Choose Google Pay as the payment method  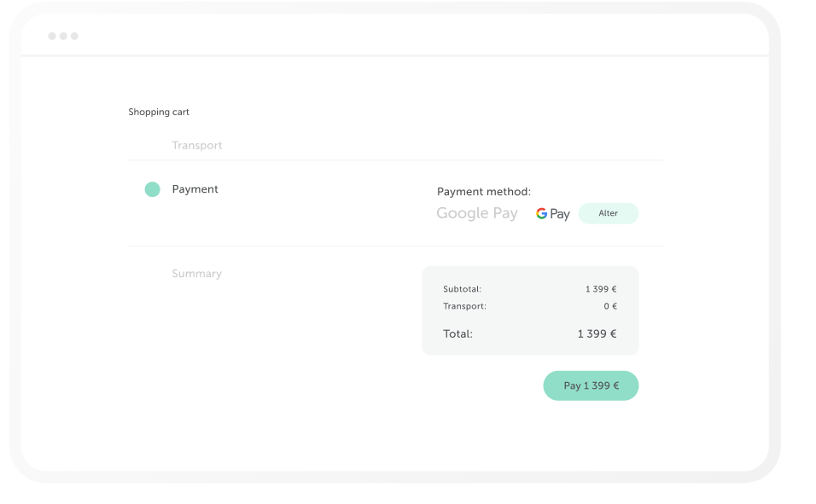(x=477, y=213)
